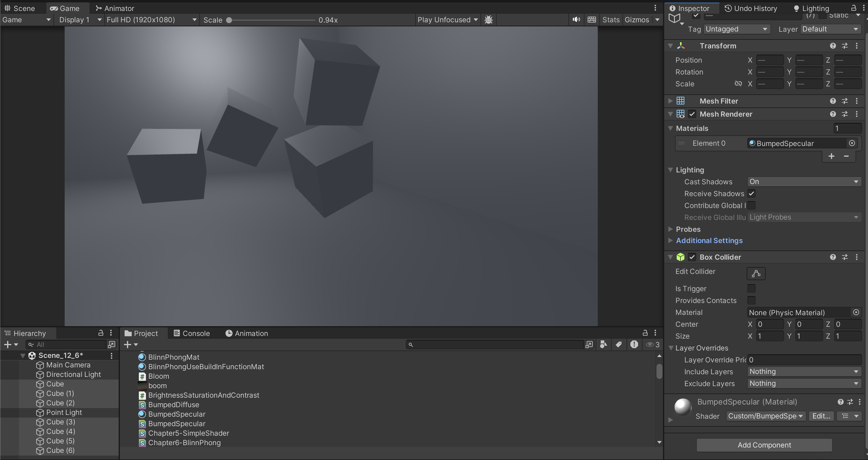The image size is (868, 460).
Task: Disable the Mesh Renderer component checkbox
Action: [692, 114]
